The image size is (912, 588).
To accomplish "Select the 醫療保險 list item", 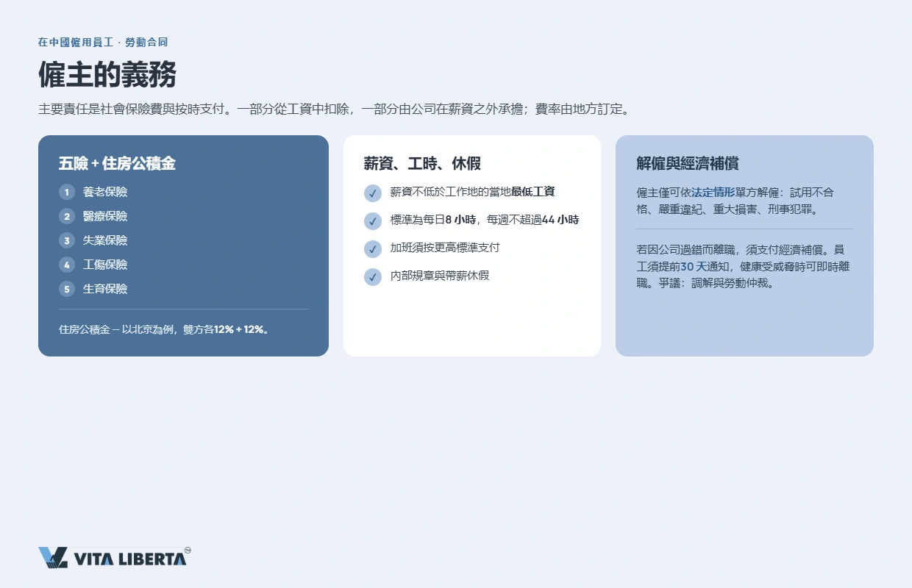I will (105, 216).
